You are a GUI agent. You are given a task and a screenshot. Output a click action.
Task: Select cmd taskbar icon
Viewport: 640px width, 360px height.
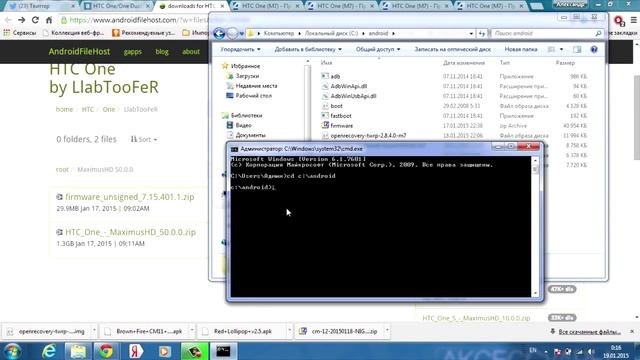click(x=223, y=351)
